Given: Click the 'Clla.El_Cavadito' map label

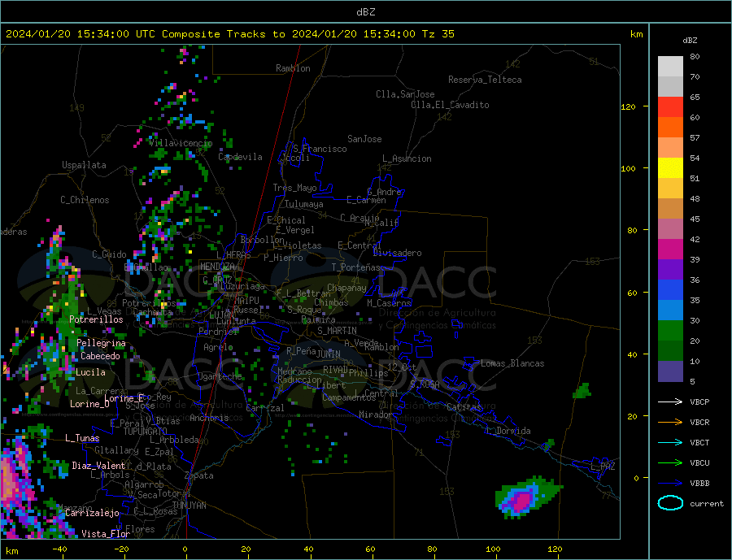Looking at the screenshot, I should point(450,105).
